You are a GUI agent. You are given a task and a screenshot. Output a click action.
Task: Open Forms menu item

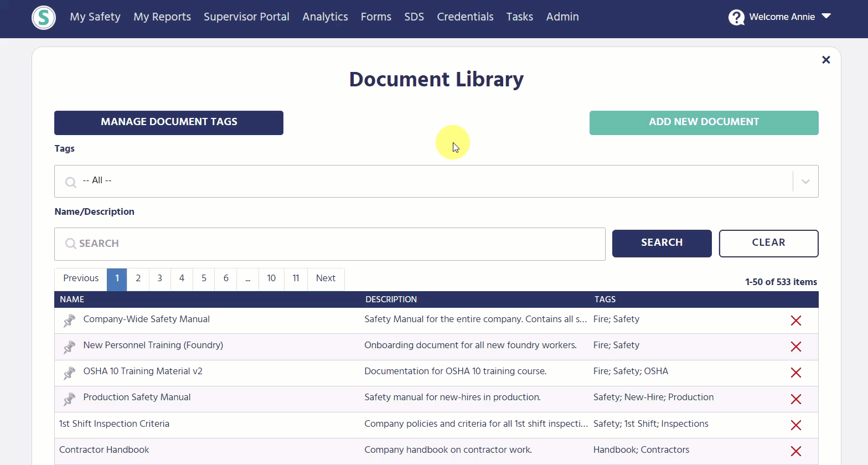[x=376, y=17]
